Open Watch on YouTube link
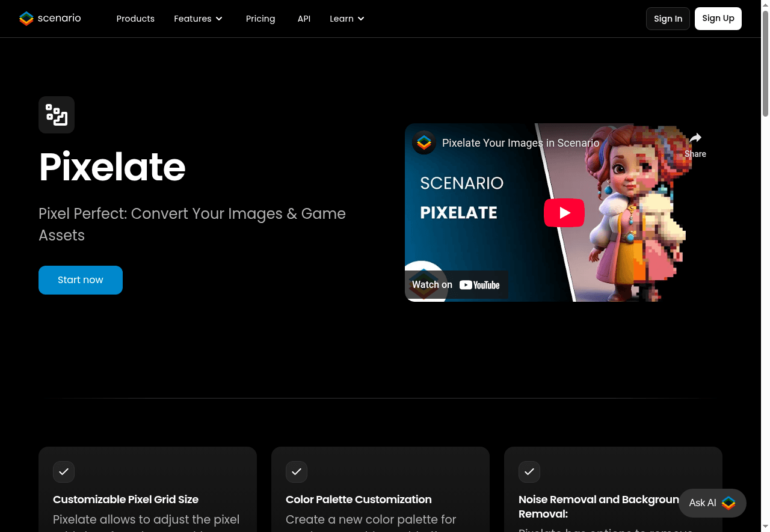The height and width of the screenshot is (532, 770). [x=456, y=285]
